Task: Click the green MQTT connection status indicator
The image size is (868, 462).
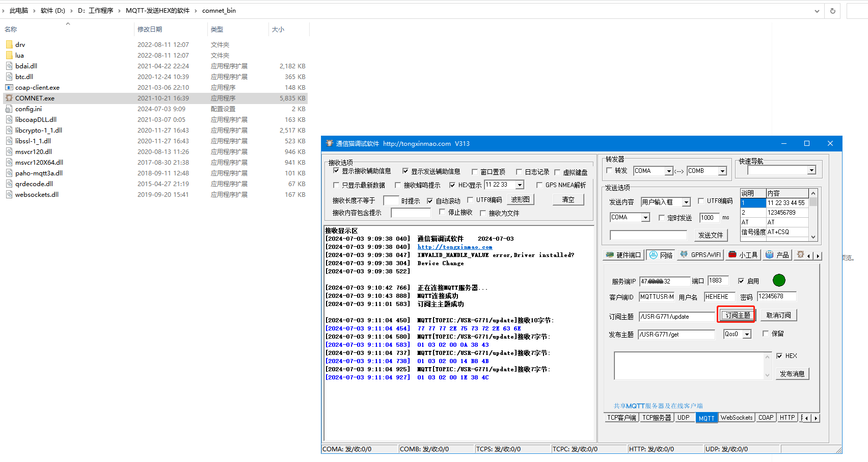Action: pyautogui.click(x=779, y=280)
